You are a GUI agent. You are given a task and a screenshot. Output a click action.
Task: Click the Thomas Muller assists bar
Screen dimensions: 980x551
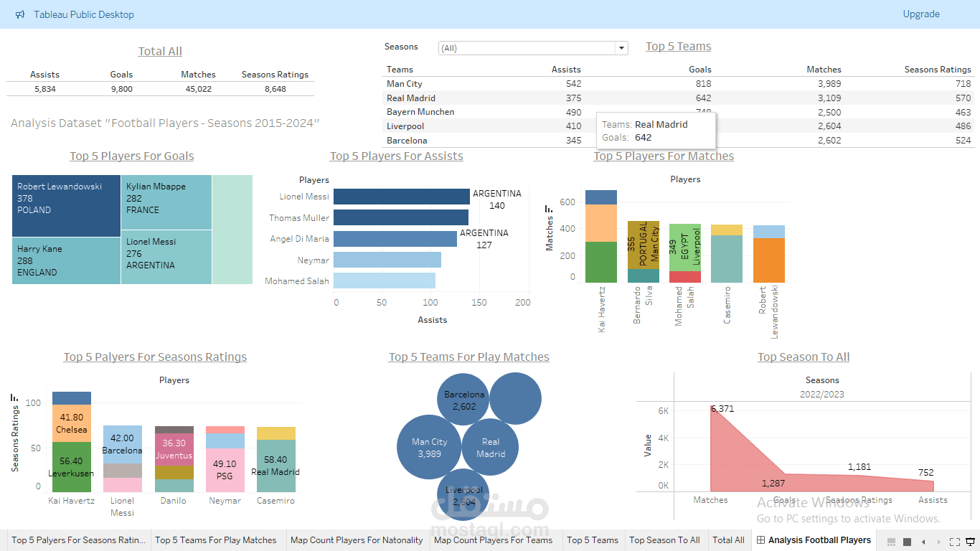pyautogui.click(x=401, y=217)
